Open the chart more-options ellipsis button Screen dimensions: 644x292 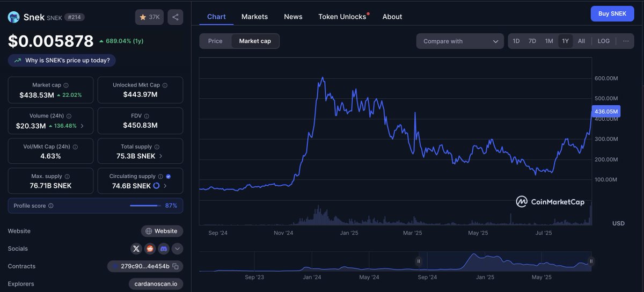626,41
